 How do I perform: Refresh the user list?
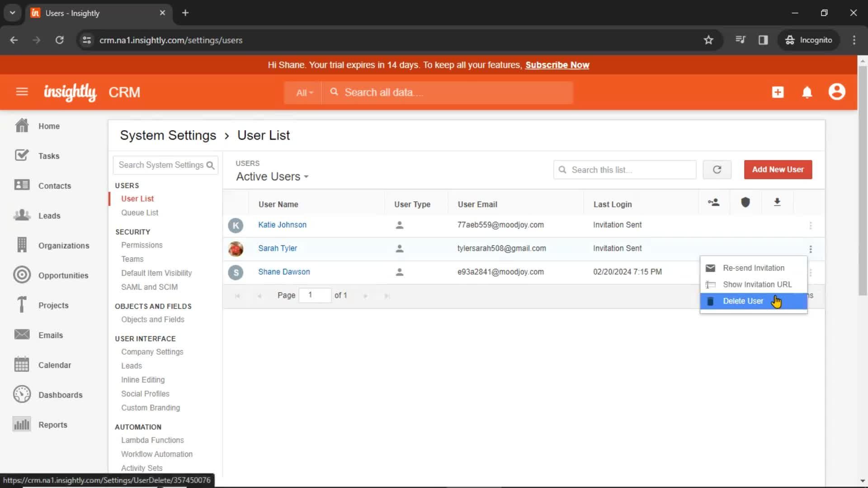tap(717, 169)
